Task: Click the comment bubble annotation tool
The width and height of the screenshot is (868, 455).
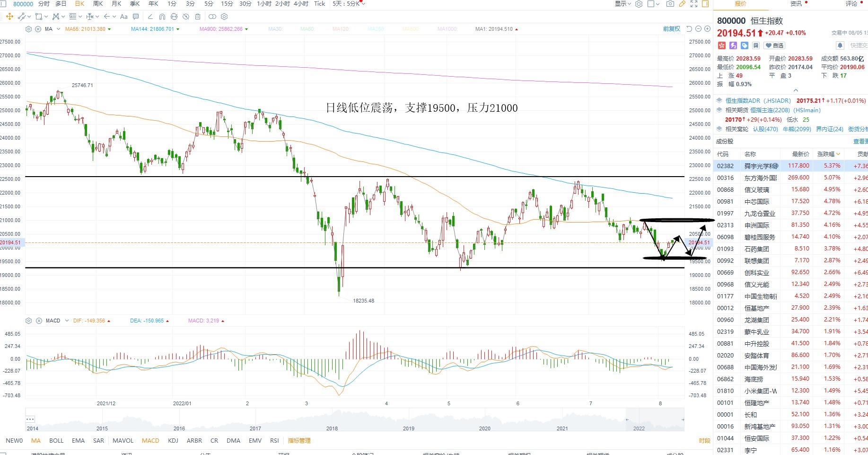Action: [136, 17]
